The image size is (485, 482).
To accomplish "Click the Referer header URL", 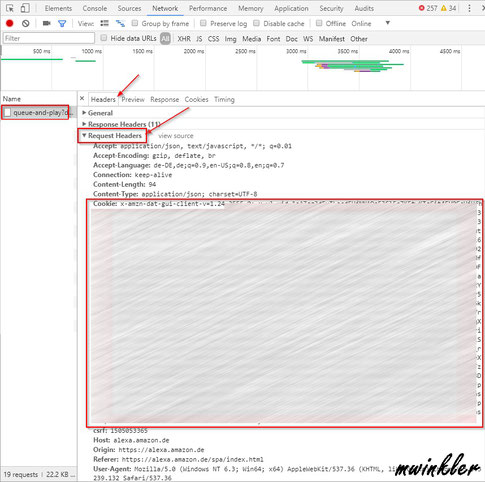I will click(193, 460).
